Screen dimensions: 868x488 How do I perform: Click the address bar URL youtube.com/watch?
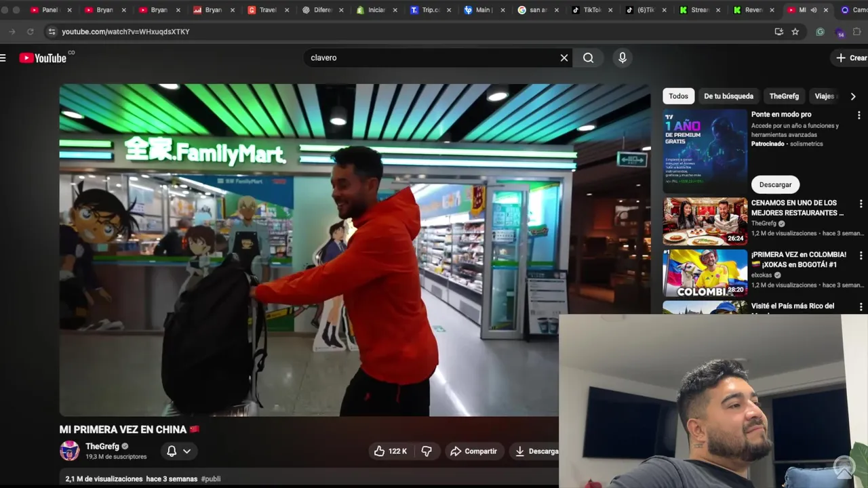[125, 32]
